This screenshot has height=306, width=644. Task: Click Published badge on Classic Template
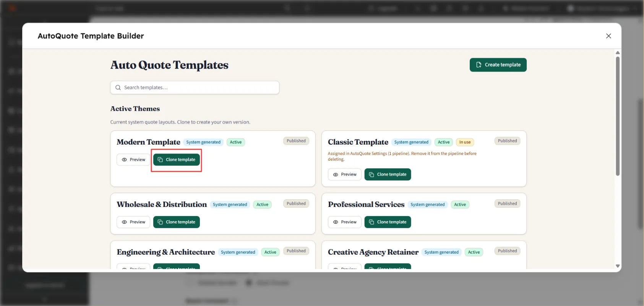tap(507, 141)
